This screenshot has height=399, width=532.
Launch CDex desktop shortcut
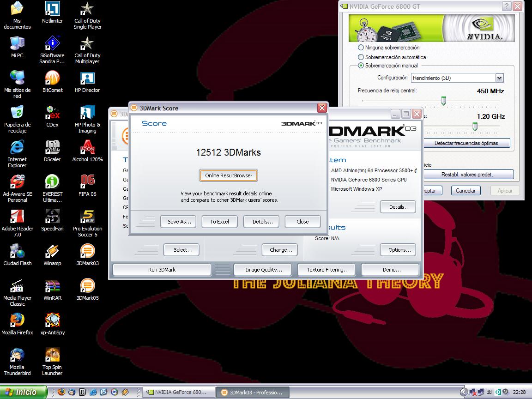point(52,116)
